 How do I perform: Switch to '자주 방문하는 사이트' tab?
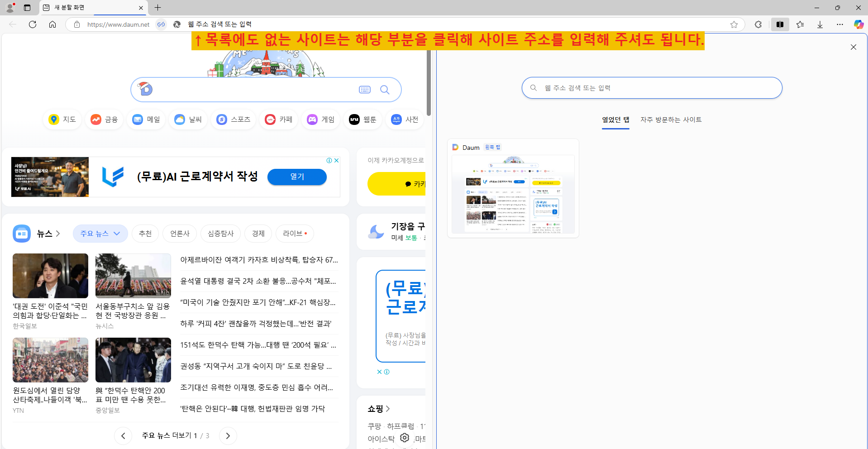pyautogui.click(x=671, y=120)
